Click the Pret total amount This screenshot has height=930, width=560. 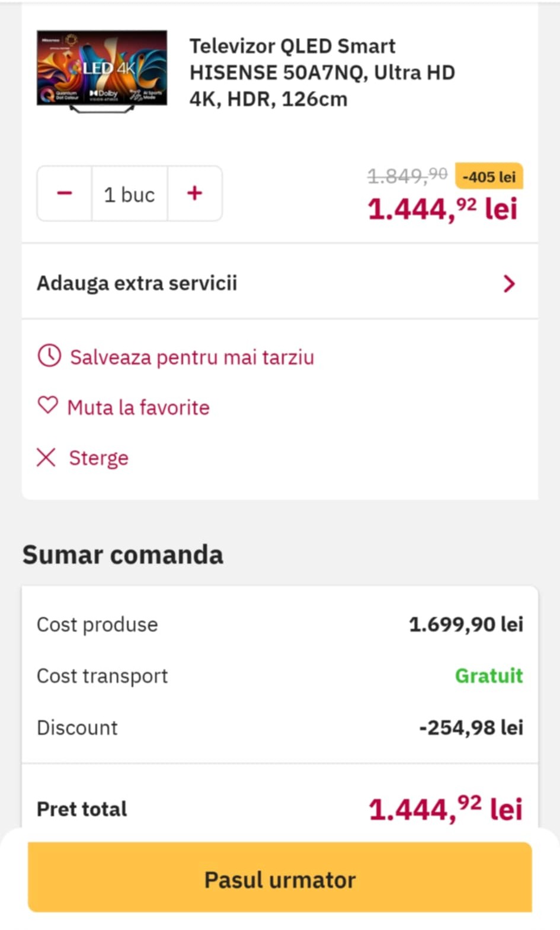click(445, 808)
